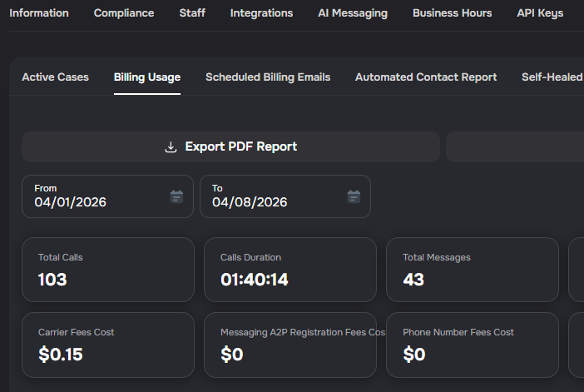The height and width of the screenshot is (392, 584).
Task: Open the Scheduled Billing Emails sub-tab
Action: click(268, 77)
